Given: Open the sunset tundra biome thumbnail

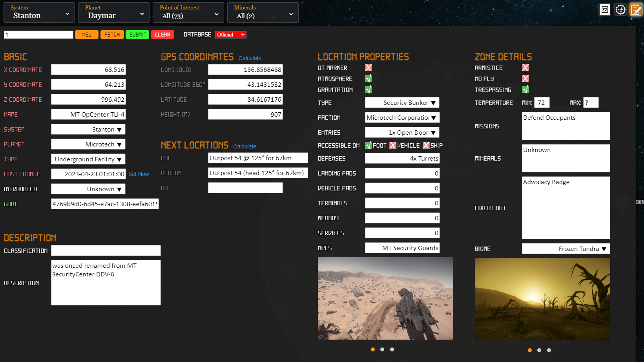Looking at the screenshot, I should click(542, 299).
